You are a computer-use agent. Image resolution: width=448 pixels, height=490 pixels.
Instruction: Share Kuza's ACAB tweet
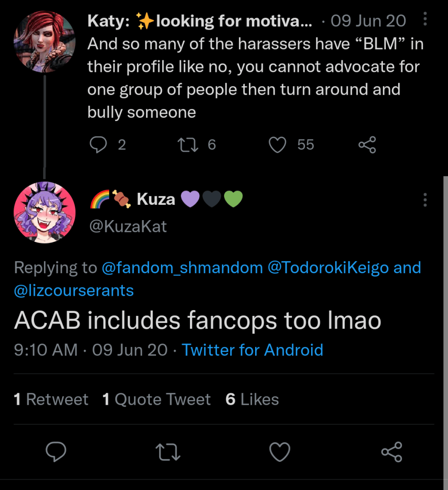tap(392, 451)
